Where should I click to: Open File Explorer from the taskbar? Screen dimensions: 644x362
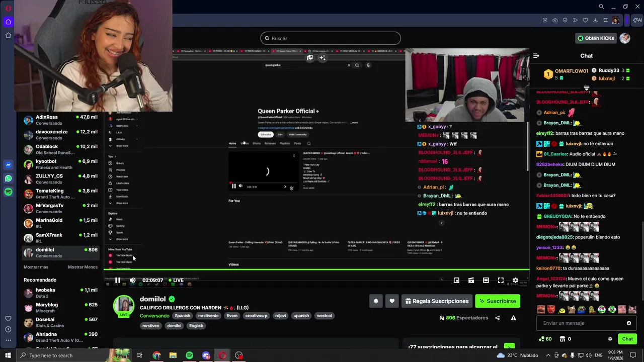coord(173,355)
